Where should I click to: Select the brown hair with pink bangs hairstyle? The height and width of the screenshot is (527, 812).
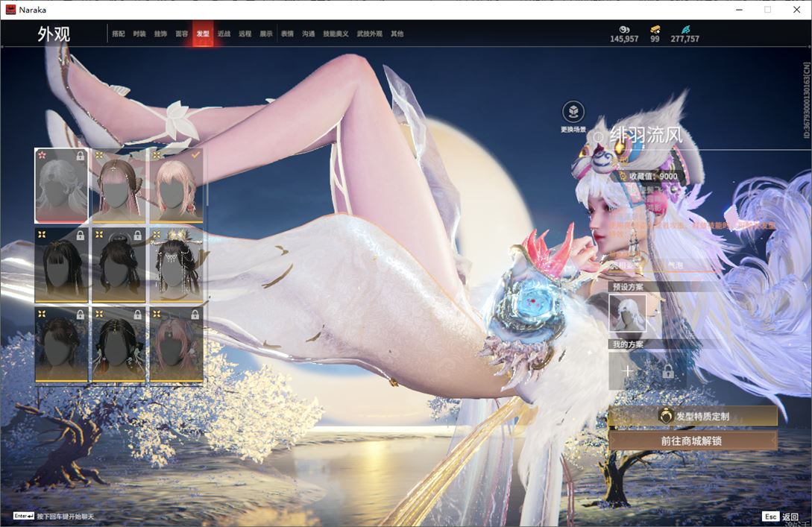coord(119,186)
